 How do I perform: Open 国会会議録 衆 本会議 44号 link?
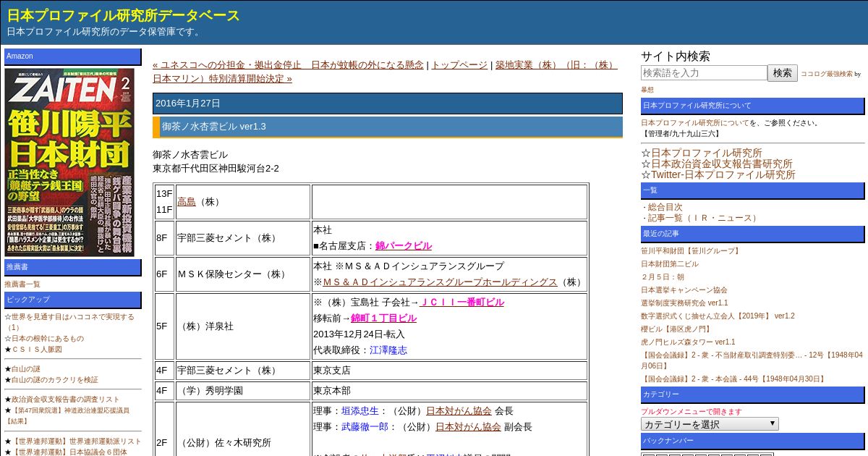(733, 379)
